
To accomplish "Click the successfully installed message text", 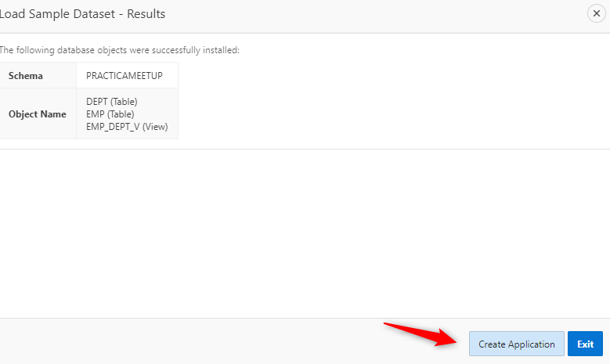I will point(119,50).
